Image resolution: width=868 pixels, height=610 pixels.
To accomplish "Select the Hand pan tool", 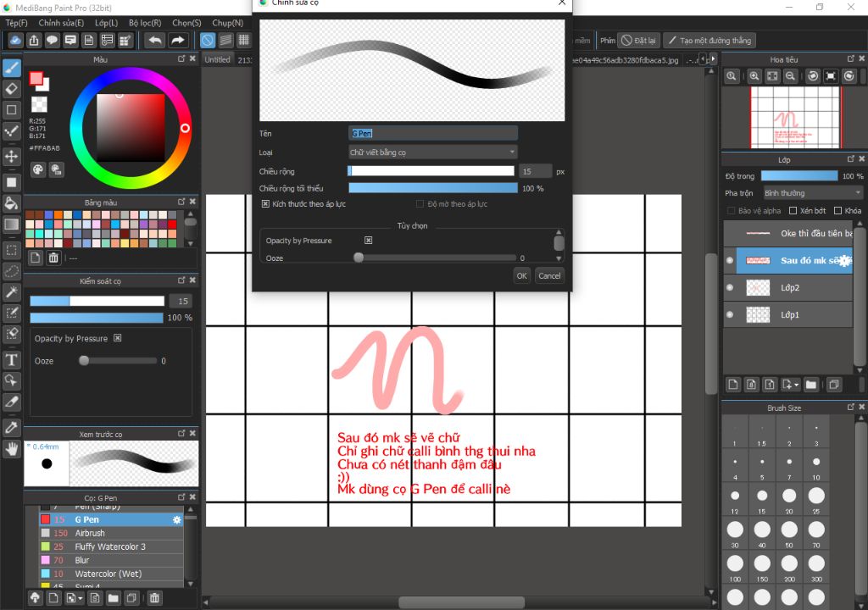I will (12, 448).
